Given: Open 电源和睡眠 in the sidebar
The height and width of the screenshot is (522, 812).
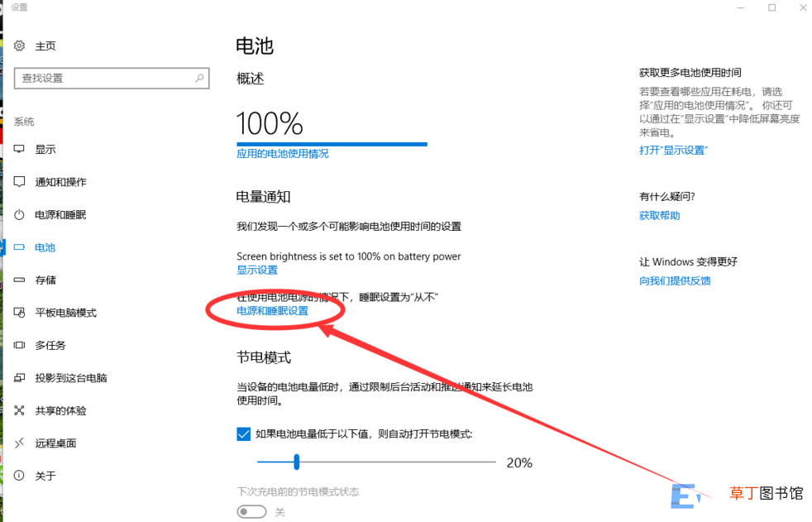Looking at the screenshot, I should (x=60, y=215).
